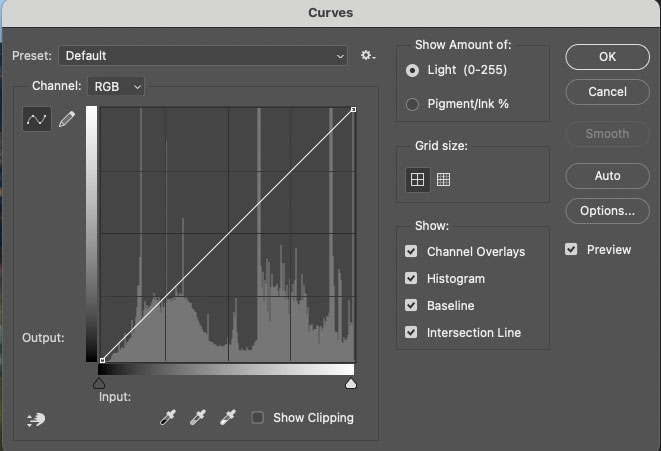
Task: Click the vertical output gradient bar
Action: coord(91,234)
